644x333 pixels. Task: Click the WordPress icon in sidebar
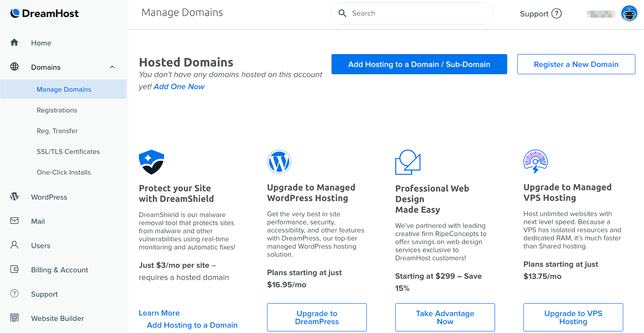(14, 197)
